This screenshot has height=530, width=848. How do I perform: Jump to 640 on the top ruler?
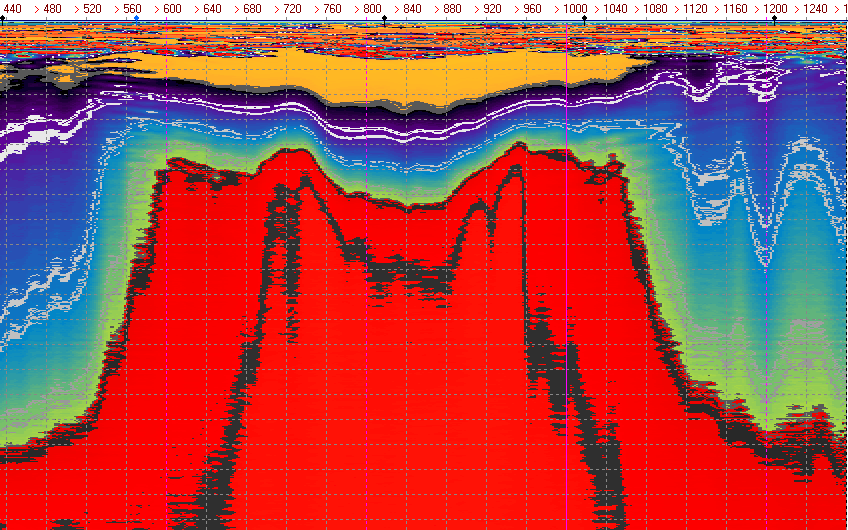pos(212,8)
